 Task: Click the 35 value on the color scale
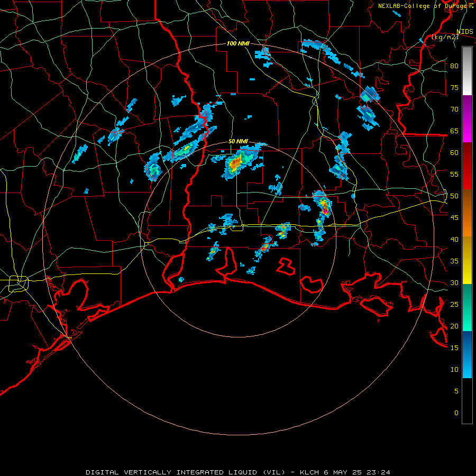(454, 261)
